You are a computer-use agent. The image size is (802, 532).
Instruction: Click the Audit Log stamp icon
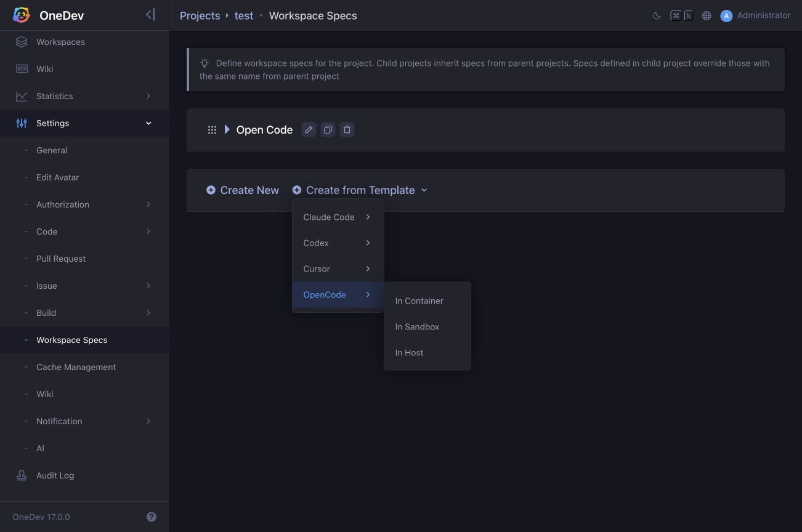point(22,475)
